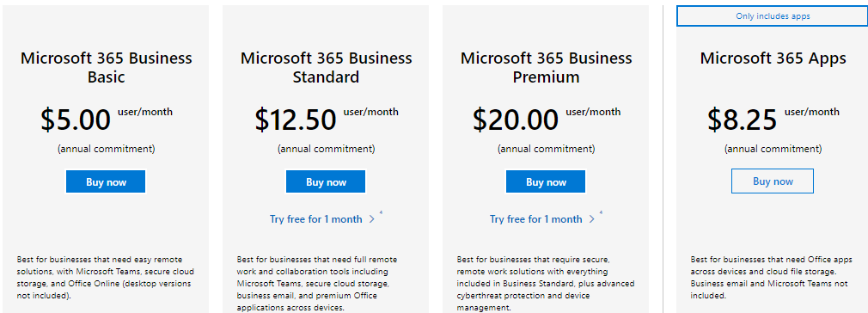Select the Microsoft 365 Business Basic heading
This screenshot has width=868, height=313.
[107, 67]
